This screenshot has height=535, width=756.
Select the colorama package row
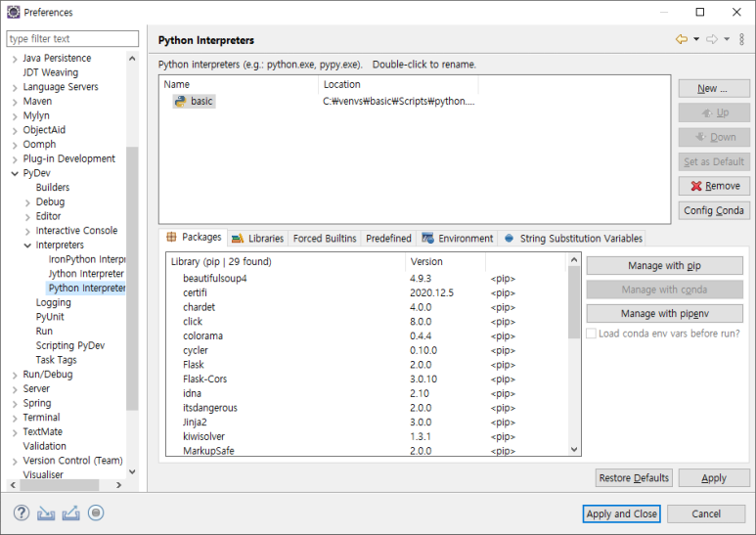pyautogui.click(x=367, y=335)
